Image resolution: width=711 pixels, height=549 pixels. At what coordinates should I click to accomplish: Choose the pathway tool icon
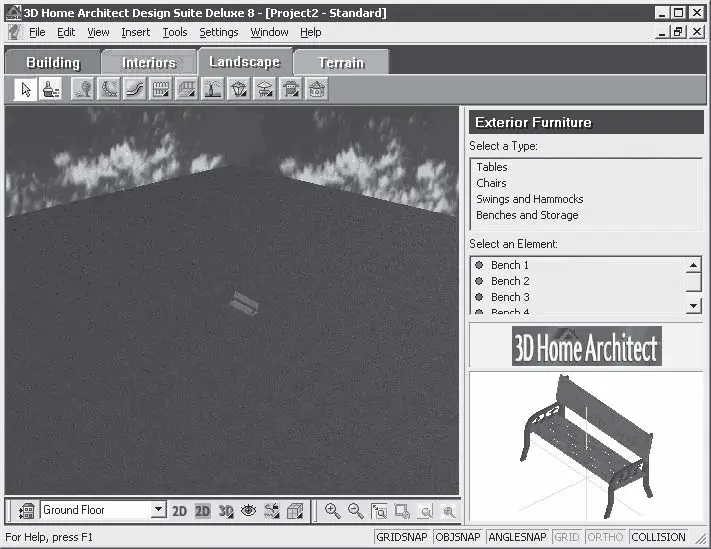[x=135, y=90]
